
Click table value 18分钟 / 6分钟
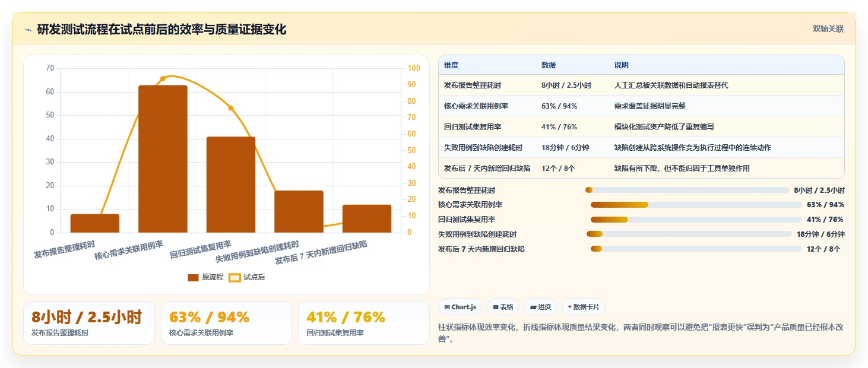pyautogui.click(x=565, y=148)
